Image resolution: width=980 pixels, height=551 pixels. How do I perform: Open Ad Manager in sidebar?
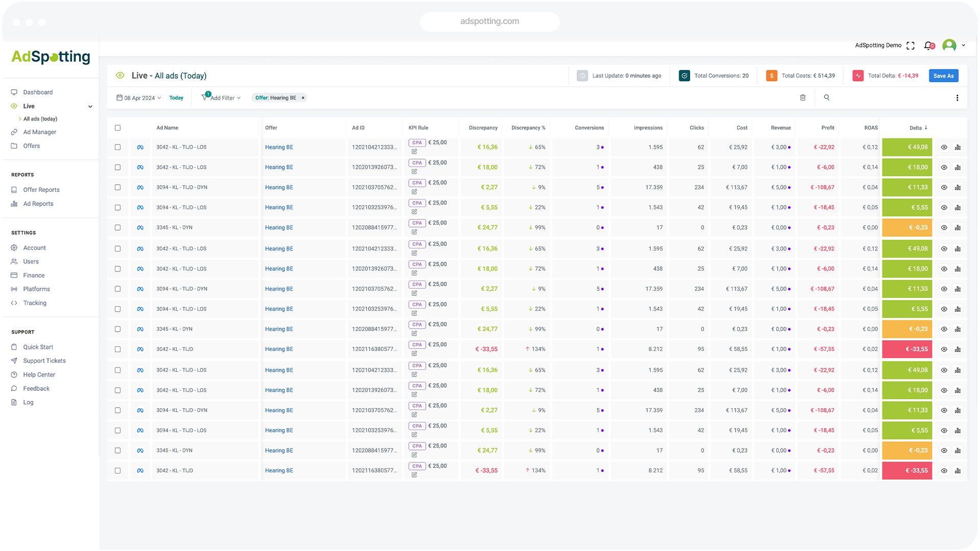[39, 132]
